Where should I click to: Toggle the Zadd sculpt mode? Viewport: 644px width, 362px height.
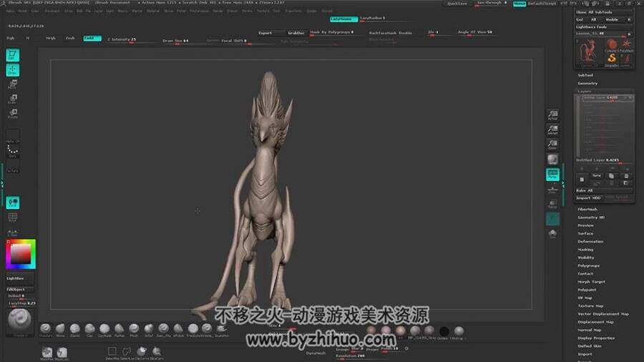[x=92, y=38]
